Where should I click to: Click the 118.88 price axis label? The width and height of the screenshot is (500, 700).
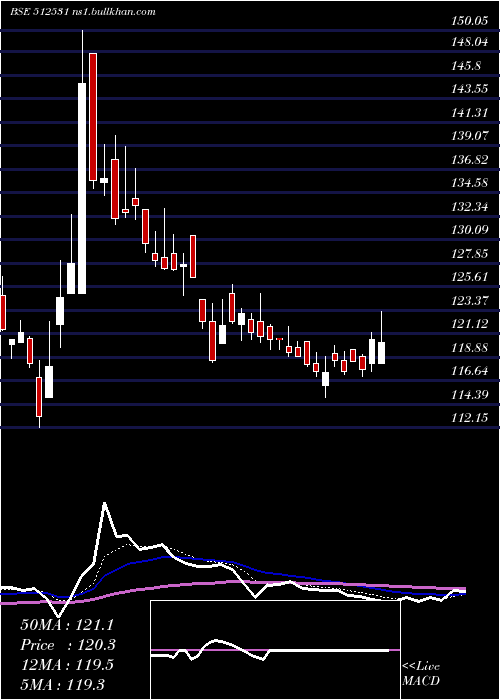469,347
